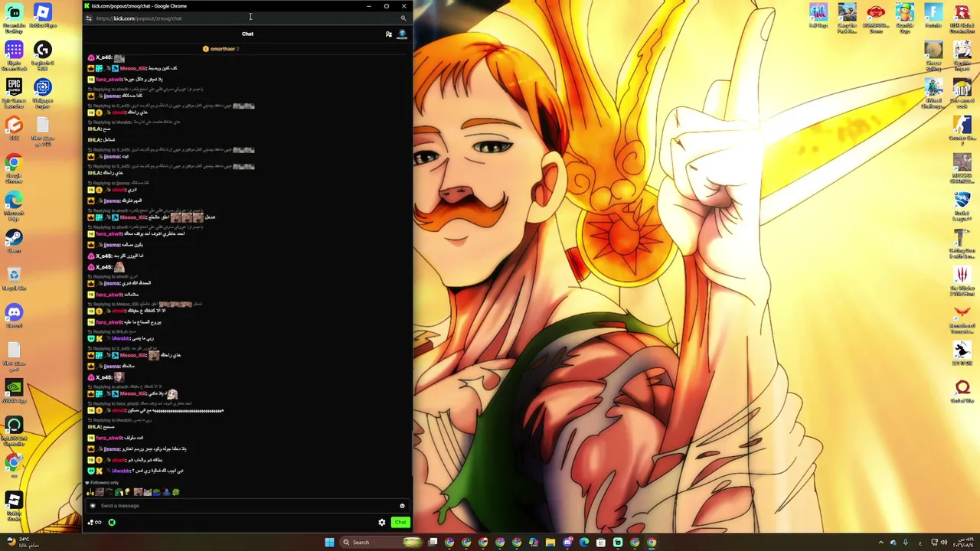Screen dimensions: 980x551
Task: Open the emoji picker in message box
Action: click(402, 506)
